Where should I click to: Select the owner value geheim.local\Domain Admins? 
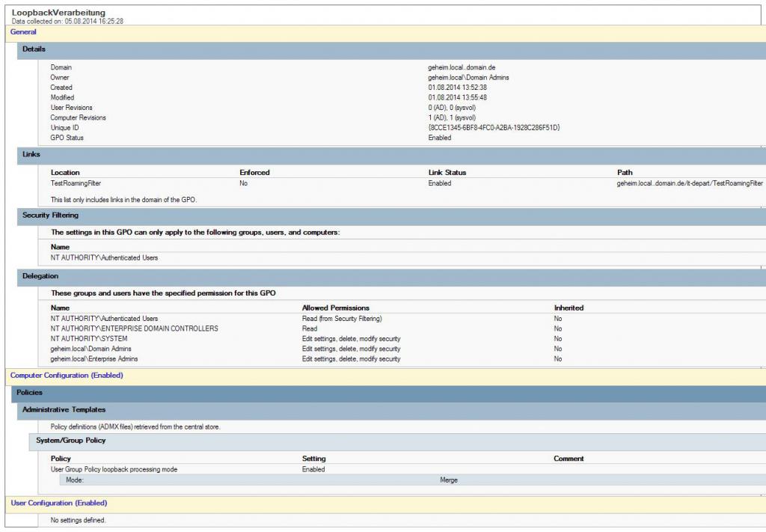[x=468, y=78]
